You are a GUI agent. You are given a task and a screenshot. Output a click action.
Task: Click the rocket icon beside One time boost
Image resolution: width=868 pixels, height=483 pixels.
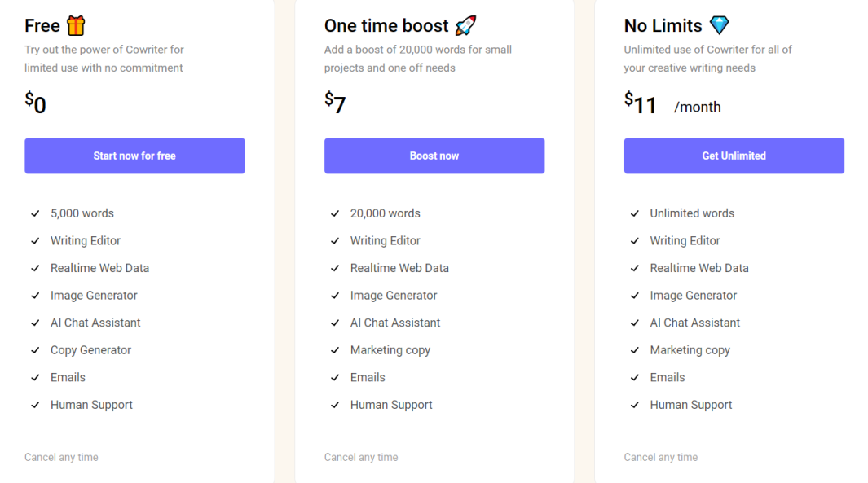click(465, 25)
